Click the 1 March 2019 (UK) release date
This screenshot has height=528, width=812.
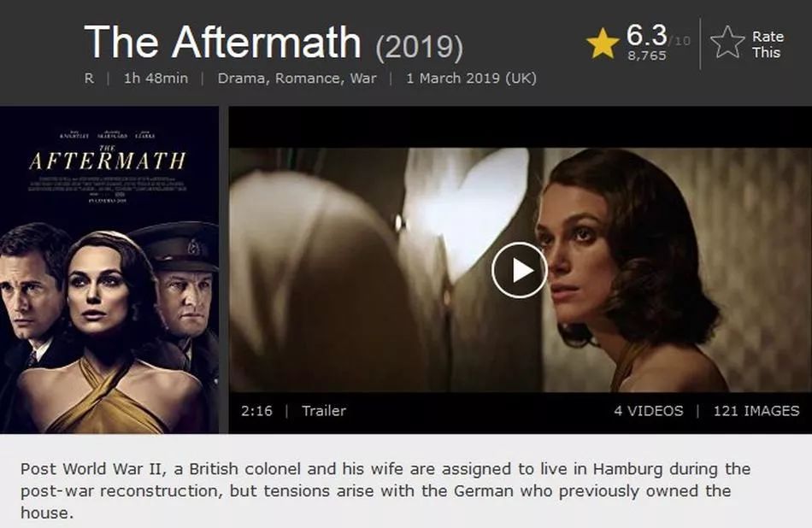point(471,79)
